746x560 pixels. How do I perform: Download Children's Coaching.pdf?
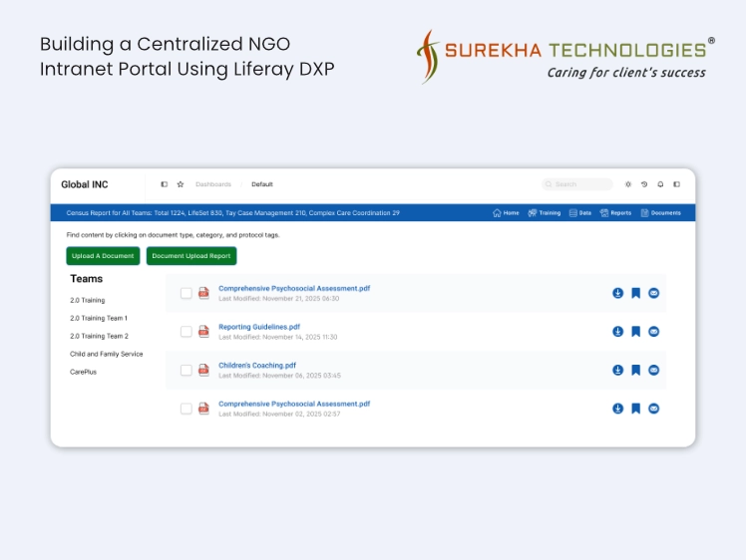click(617, 371)
